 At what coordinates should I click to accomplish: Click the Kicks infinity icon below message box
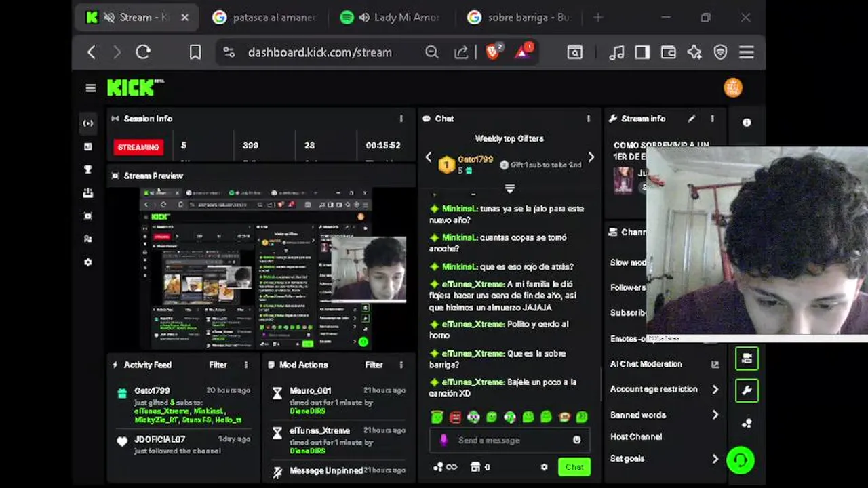[x=445, y=467]
